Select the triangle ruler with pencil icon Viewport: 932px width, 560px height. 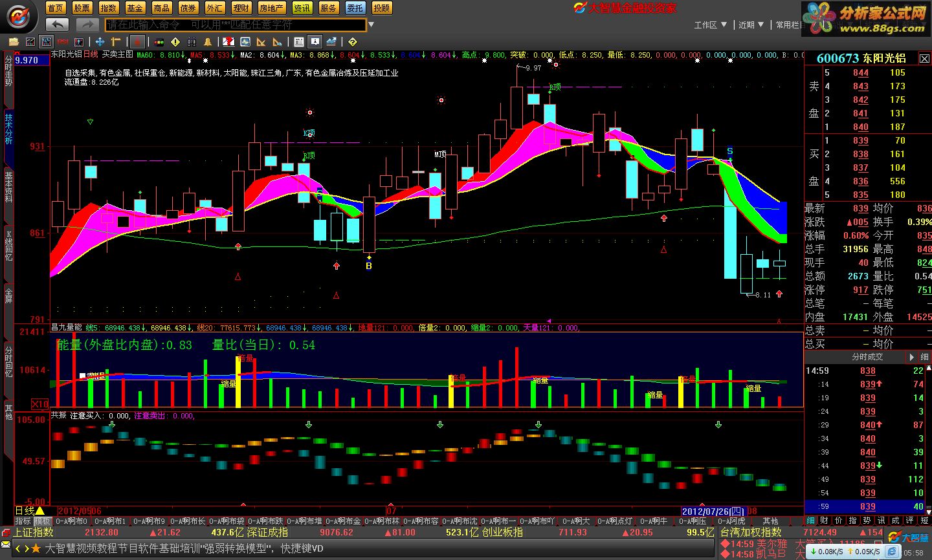[x=277, y=42]
